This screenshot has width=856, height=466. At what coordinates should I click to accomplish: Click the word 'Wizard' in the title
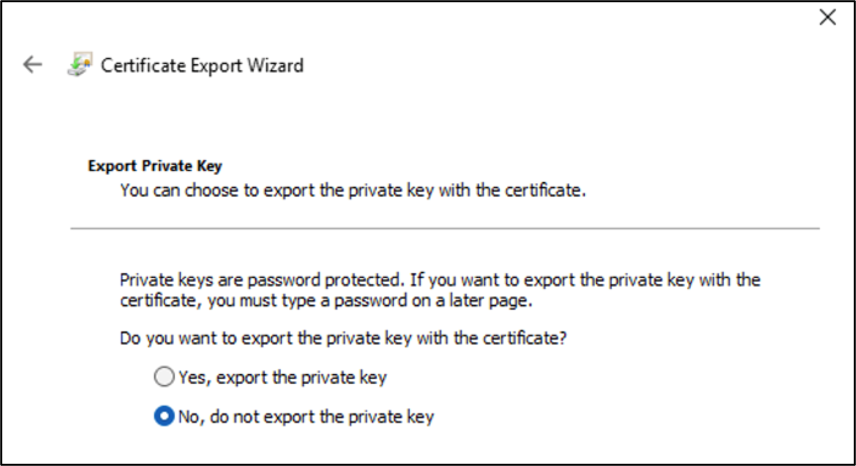[x=275, y=65]
